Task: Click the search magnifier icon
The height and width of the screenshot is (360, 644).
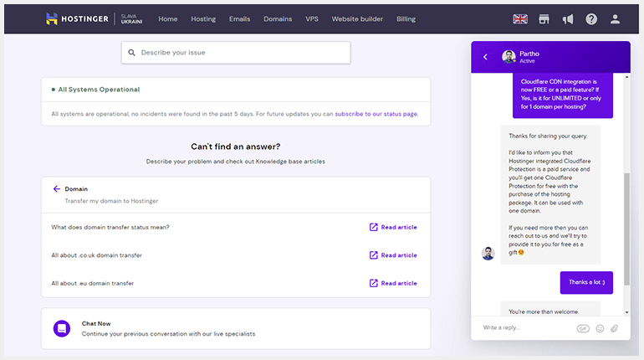Action: (x=131, y=53)
